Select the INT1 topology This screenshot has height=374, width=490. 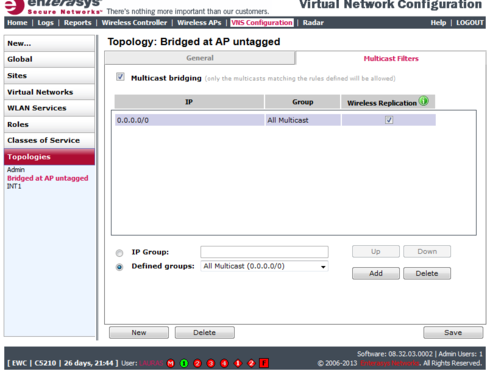click(14, 186)
